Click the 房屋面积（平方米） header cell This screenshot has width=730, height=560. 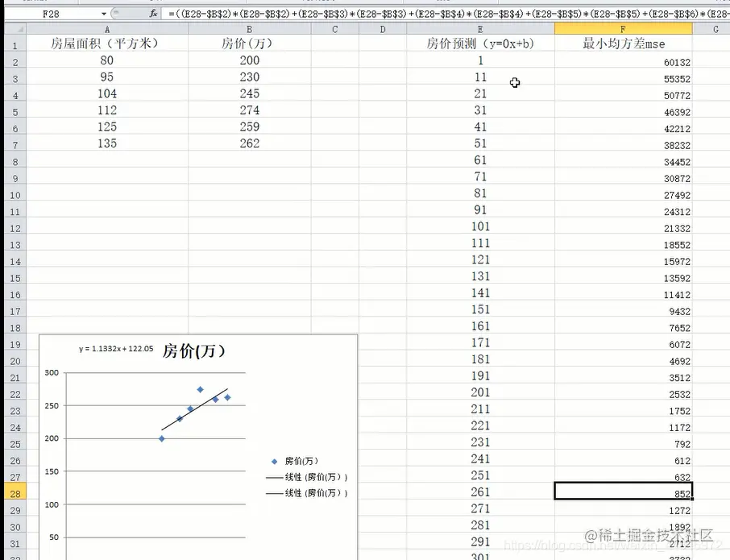click(x=107, y=44)
